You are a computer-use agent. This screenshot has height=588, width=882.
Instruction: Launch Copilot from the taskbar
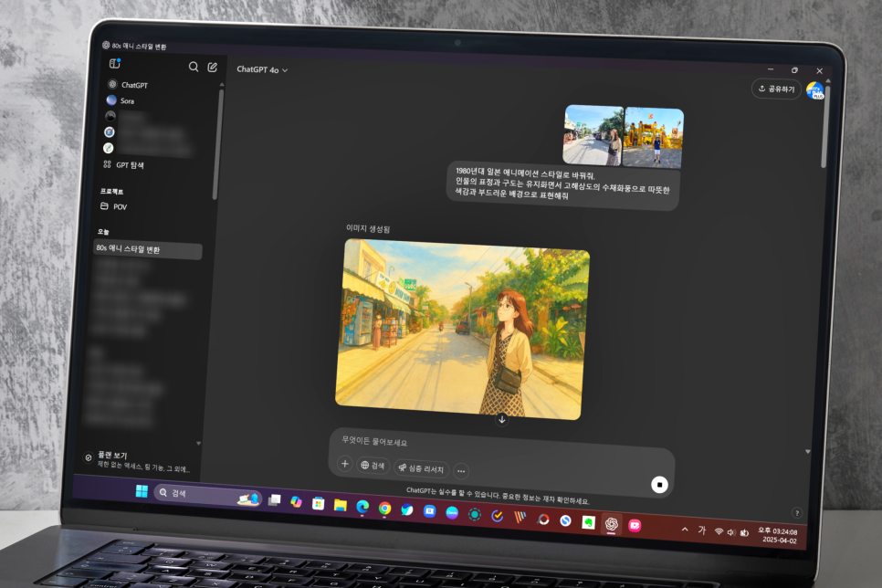point(297,501)
